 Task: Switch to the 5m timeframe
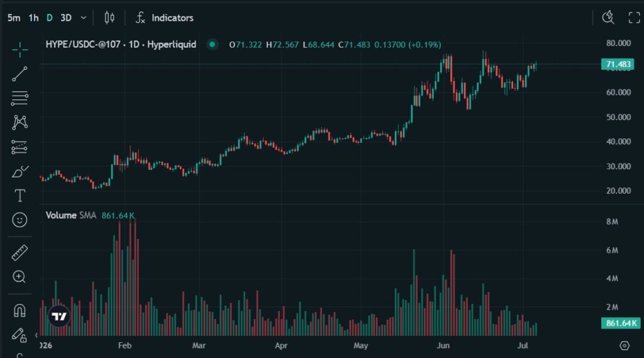point(14,18)
